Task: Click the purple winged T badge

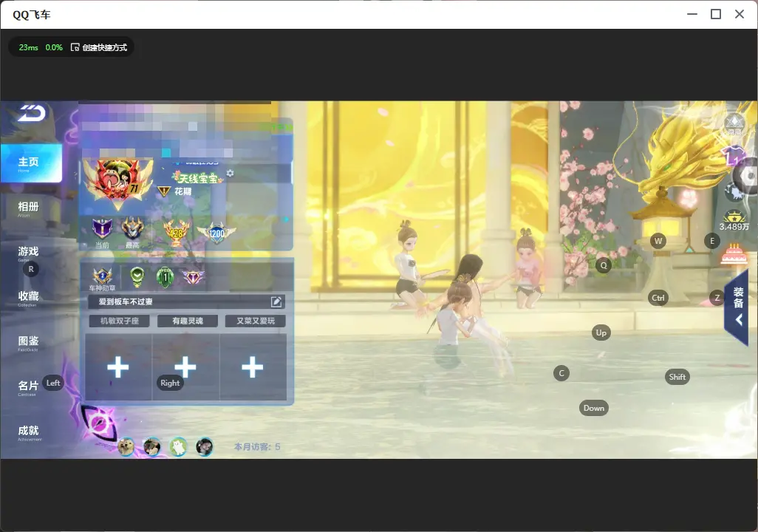Action: pos(193,277)
